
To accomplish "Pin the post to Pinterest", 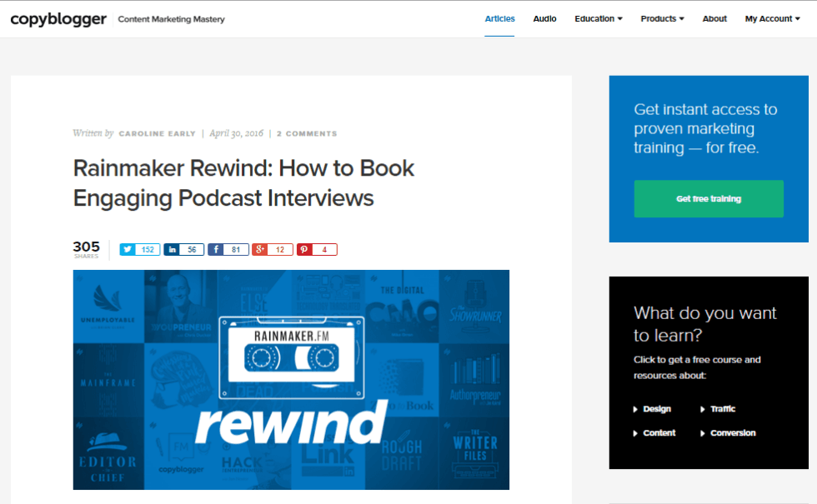I will click(317, 248).
